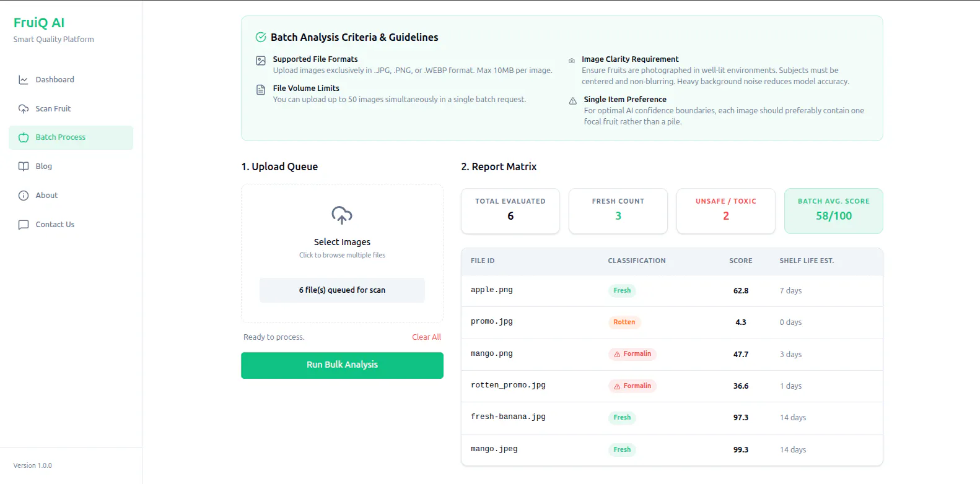Click Select Images to browse files
The image size is (980, 484).
pyautogui.click(x=342, y=242)
